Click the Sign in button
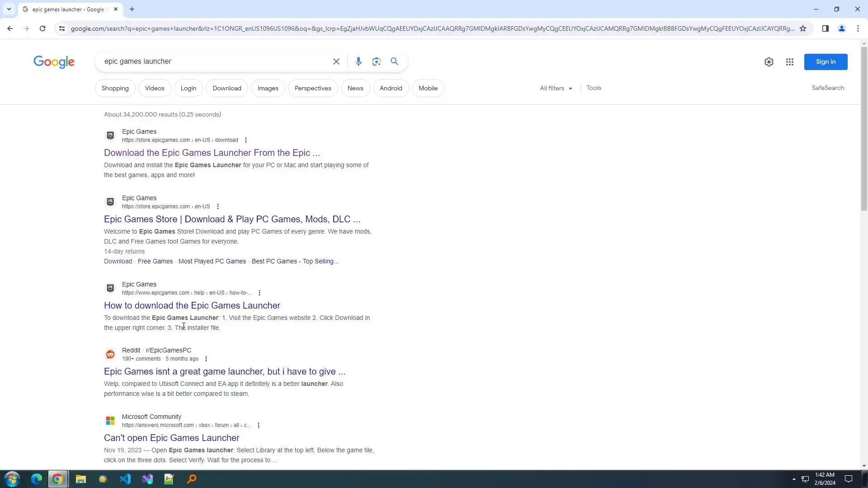The image size is (868, 488). pyautogui.click(x=825, y=62)
